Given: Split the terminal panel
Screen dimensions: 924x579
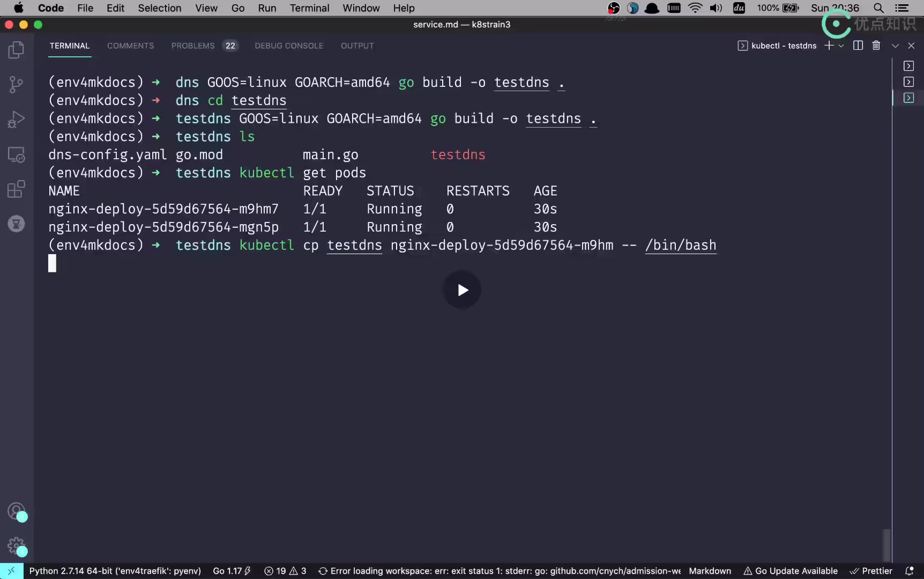Looking at the screenshot, I should coord(858,46).
